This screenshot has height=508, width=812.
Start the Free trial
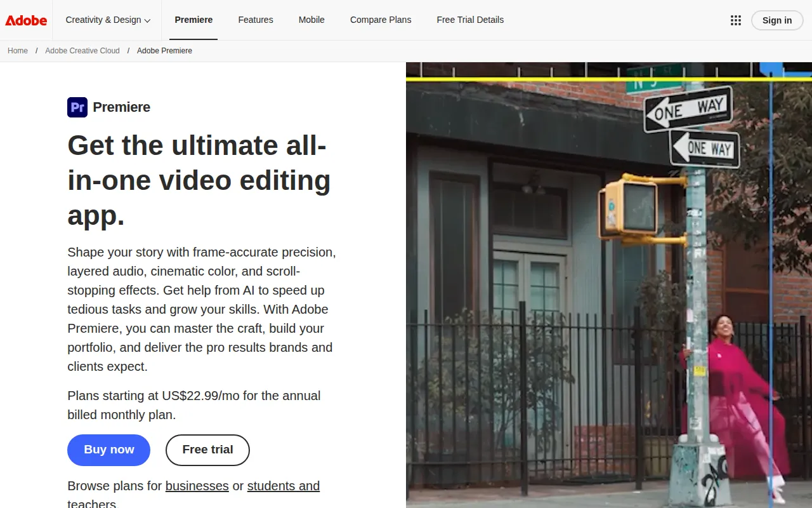(x=207, y=450)
